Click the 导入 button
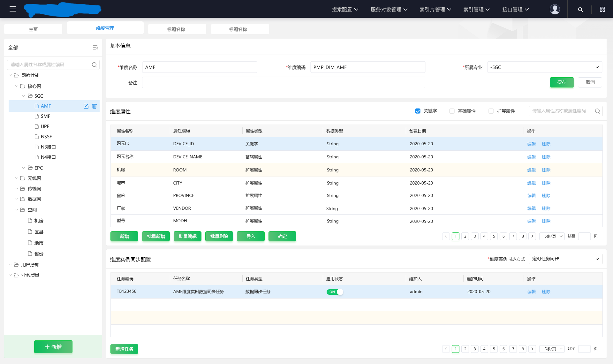This screenshot has width=613, height=364. (x=251, y=236)
